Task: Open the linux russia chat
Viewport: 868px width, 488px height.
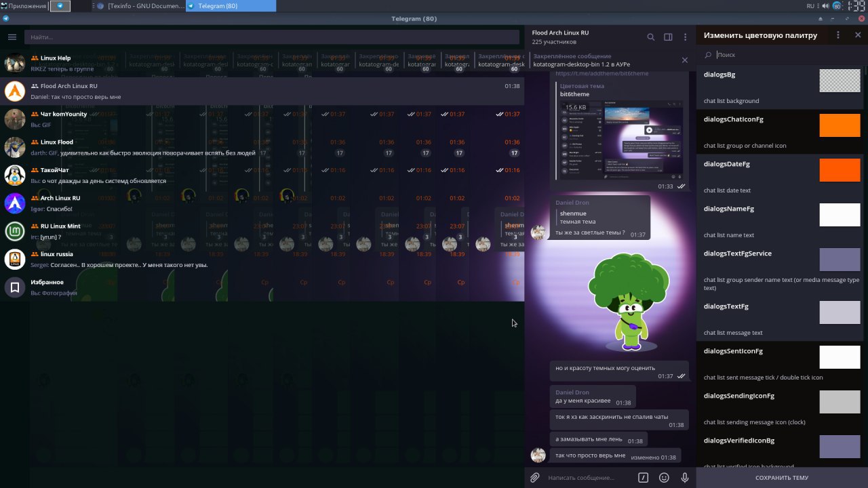Action: pyautogui.click(x=262, y=259)
